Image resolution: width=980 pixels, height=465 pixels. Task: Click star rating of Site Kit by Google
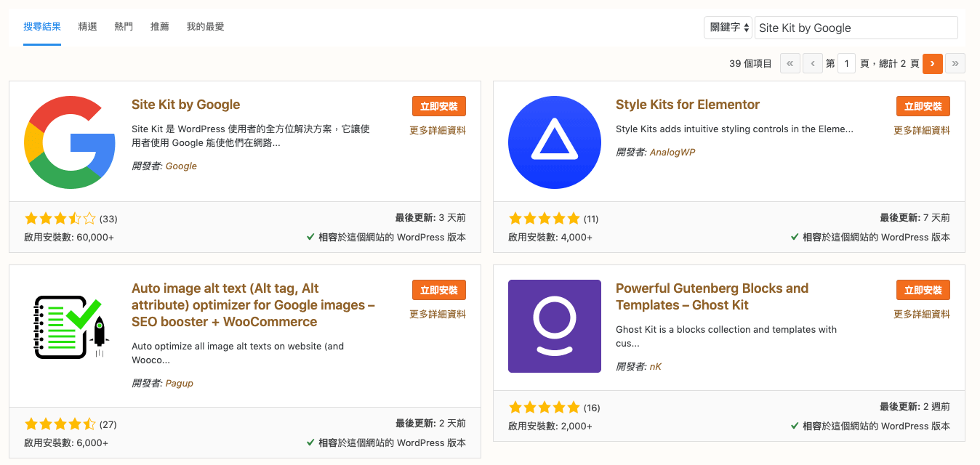pos(60,218)
